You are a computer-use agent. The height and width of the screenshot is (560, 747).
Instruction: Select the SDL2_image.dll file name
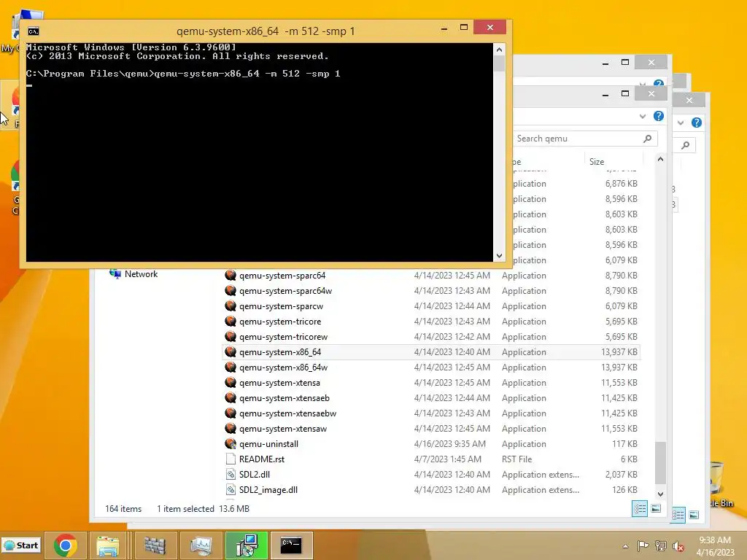pyautogui.click(x=268, y=489)
